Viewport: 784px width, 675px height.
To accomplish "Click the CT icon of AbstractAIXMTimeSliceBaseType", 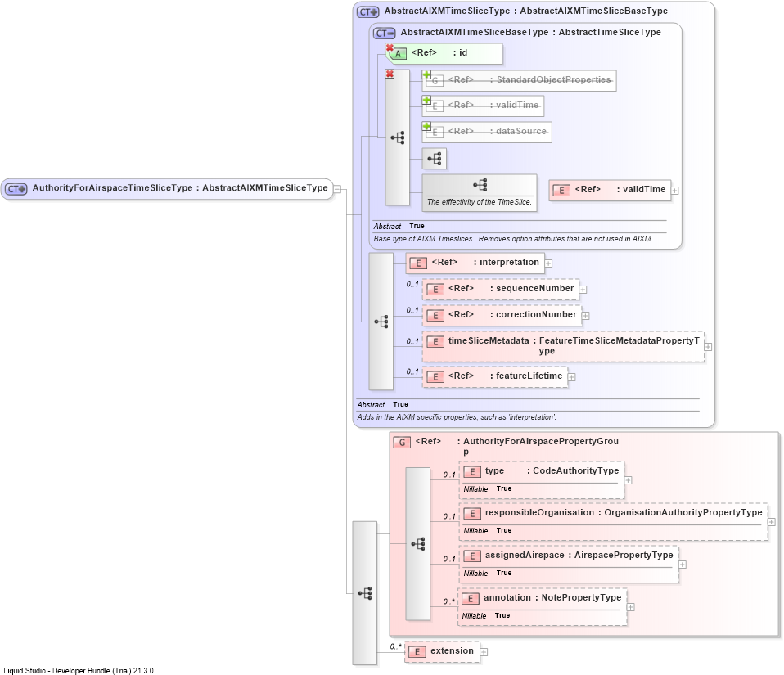I will click(385, 34).
